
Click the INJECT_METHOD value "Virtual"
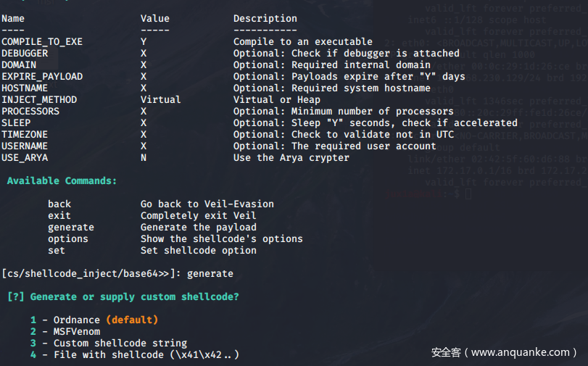[x=160, y=100]
